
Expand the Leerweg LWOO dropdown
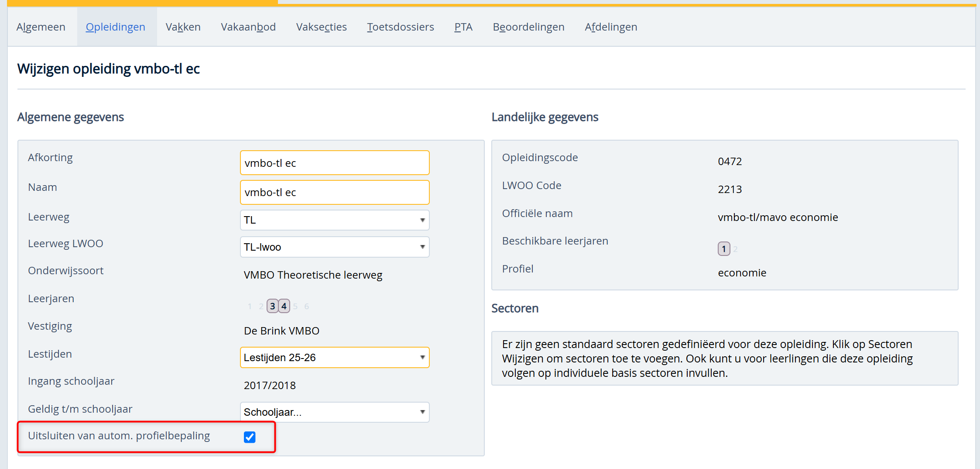tap(334, 247)
